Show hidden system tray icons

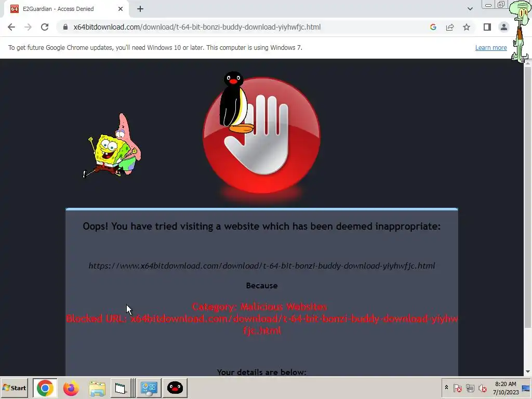coord(446,388)
